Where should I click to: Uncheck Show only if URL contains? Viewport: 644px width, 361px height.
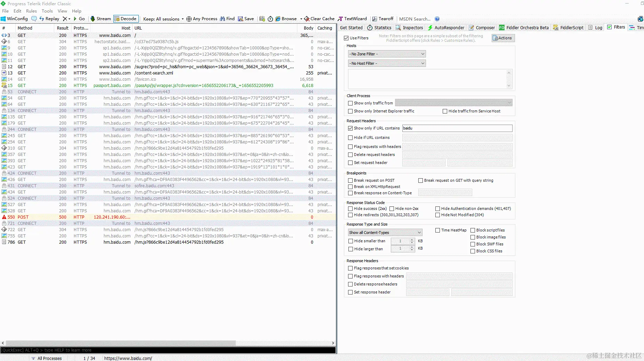(351, 128)
